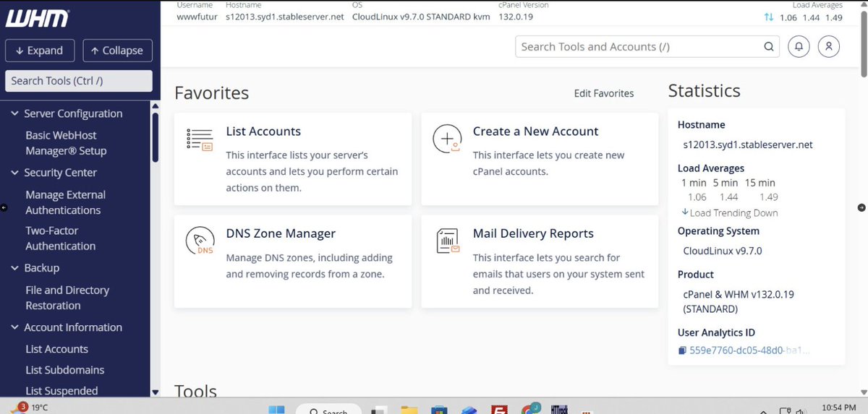Open Two-Factor Authentication
This screenshot has height=414, width=868.
pyautogui.click(x=61, y=238)
